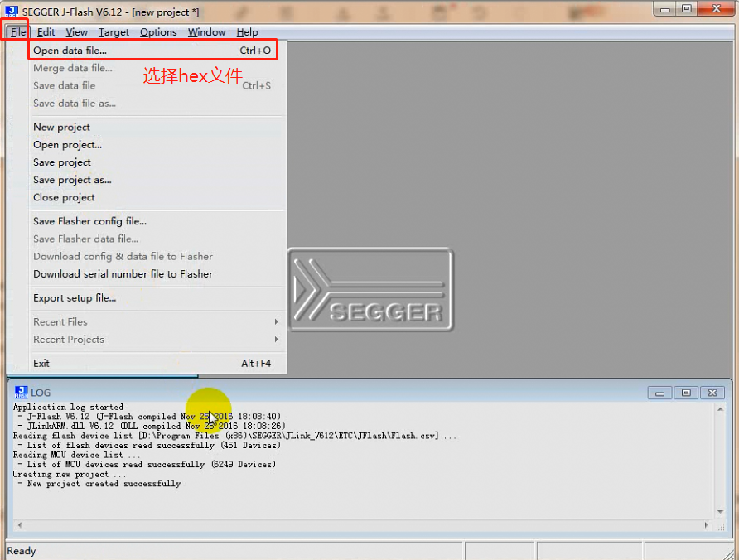The width and height of the screenshot is (739, 560).
Task: Click LOG scrollbar up arrow
Action: [720, 409]
